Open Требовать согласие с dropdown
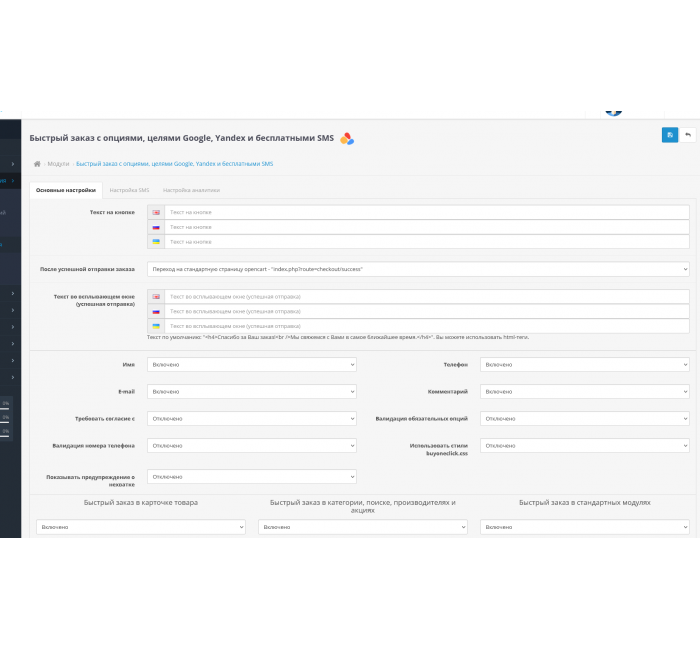 pyautogui.click(x=252, y=419)
